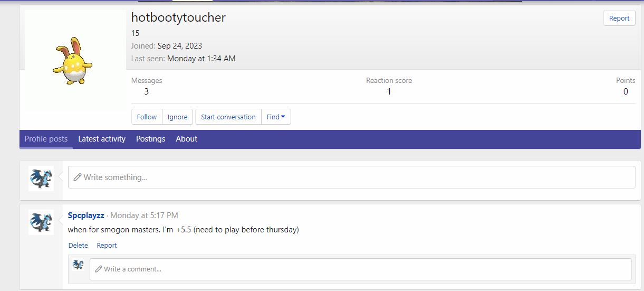Click the Start conversation button

point(228,117)
